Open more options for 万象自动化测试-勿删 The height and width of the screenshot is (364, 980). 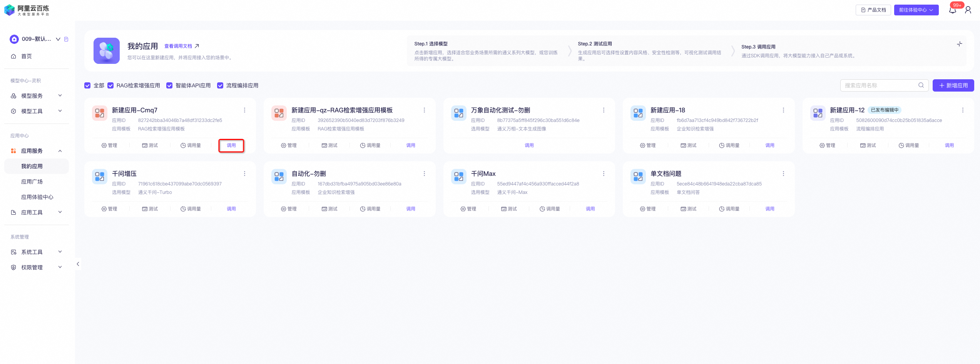pyautogui.click(x=604, y=110)
